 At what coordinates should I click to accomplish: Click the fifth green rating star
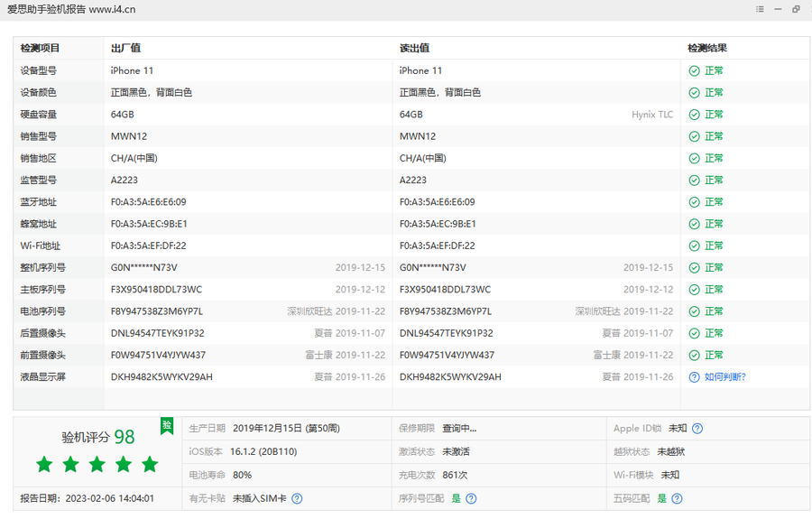coord(150,464)
